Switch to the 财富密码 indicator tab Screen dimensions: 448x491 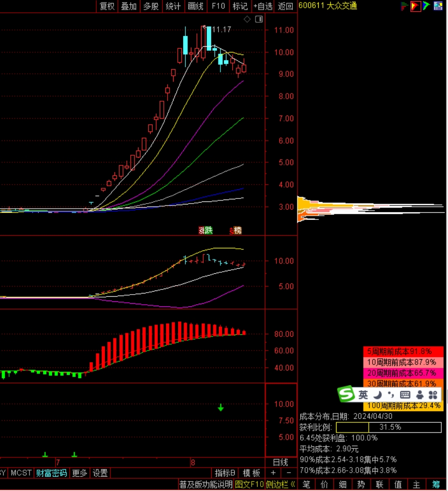point(51,473)
